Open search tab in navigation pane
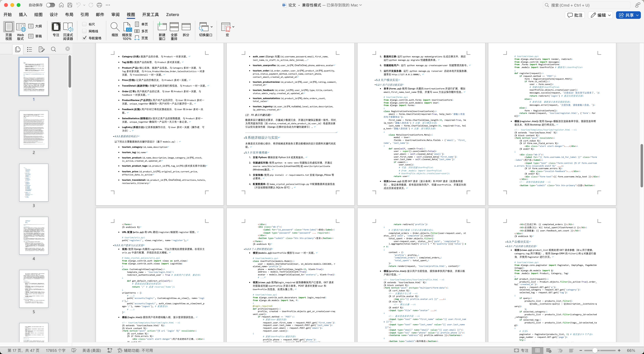The height and width of the screenshot is (354, 644). (53, 49)
